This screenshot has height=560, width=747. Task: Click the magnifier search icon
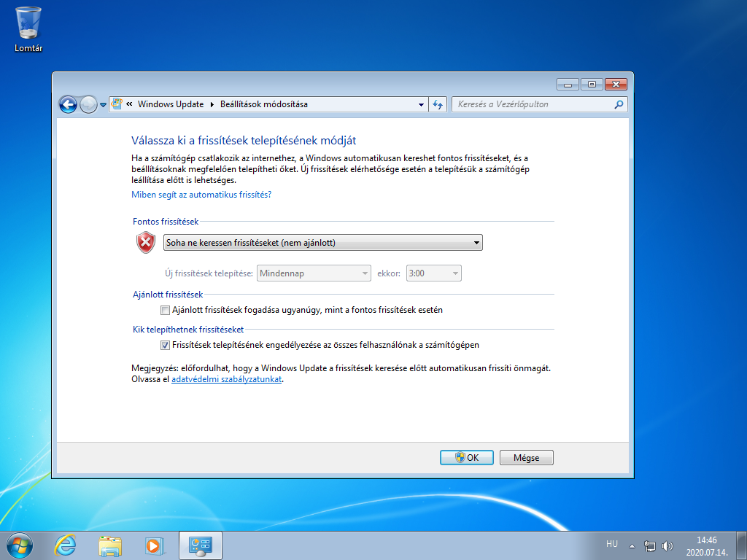click(x=619, y=104)
